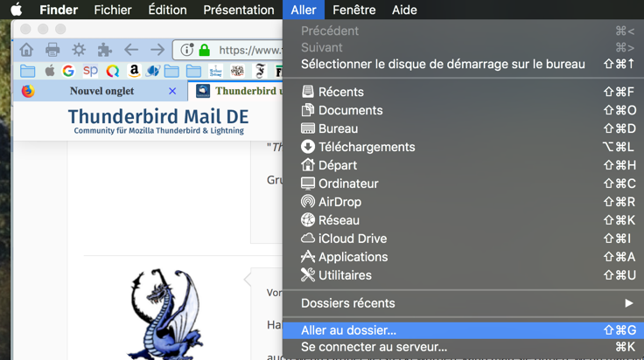The height and width of the screenshot is (360, 644).
Task: Open Firefox settings gear icon
Action: [79, 50]
